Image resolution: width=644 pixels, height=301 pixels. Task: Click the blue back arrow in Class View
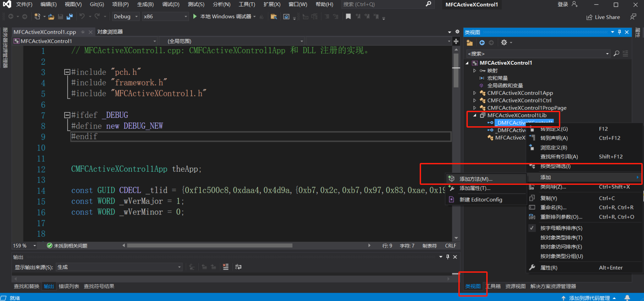[x=482, y=43]
